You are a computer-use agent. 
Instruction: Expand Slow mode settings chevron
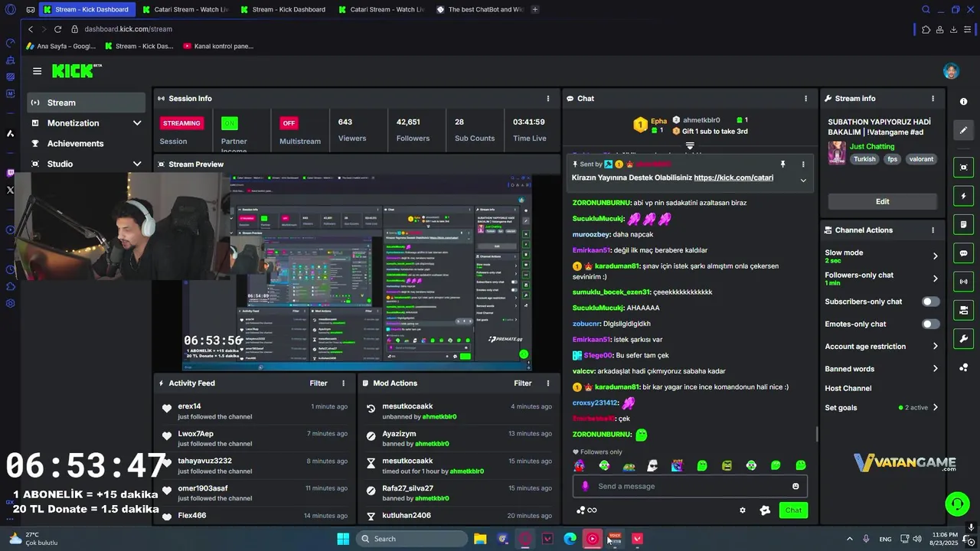pos(935,256)
